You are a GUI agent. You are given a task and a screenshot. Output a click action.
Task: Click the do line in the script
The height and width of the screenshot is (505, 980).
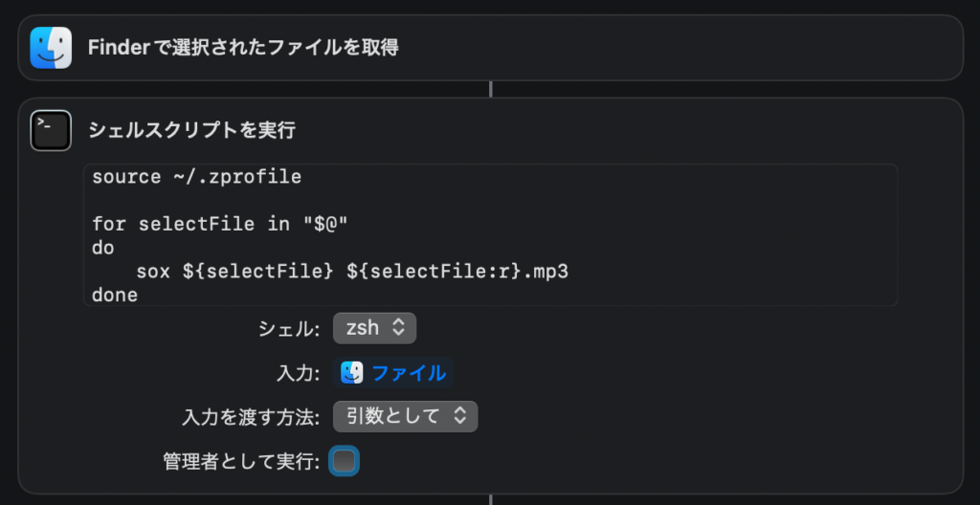pyautogui.click(x=103, y=248)
